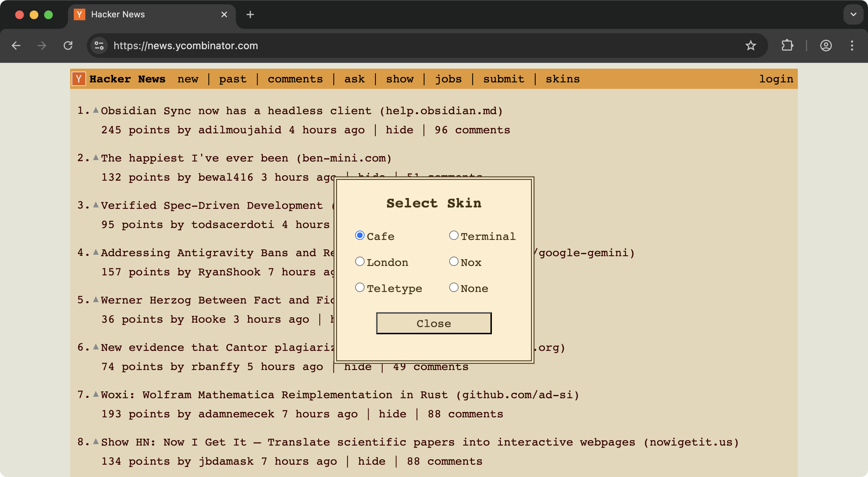This screenshot has height=477, width=868.
Task: Choose the London skin option
Action: [x=359, y=262]
